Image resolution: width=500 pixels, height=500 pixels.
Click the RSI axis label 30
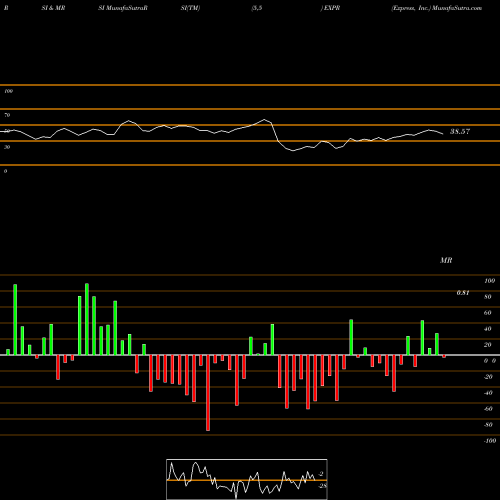click(x=7, y=147)
